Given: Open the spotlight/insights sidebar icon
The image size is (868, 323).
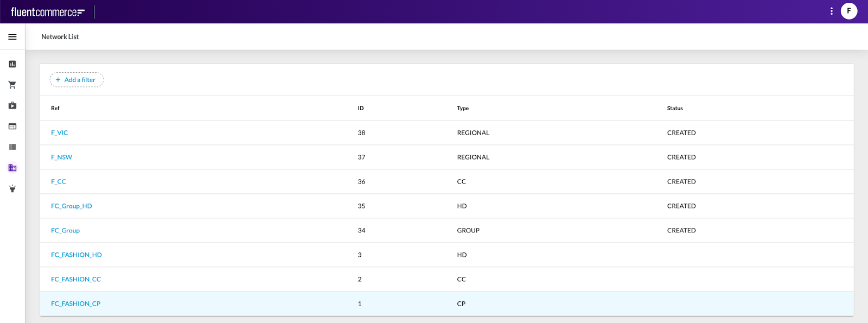Looking at the screenshot, I should pyautogui.click(x=12, y=189).
